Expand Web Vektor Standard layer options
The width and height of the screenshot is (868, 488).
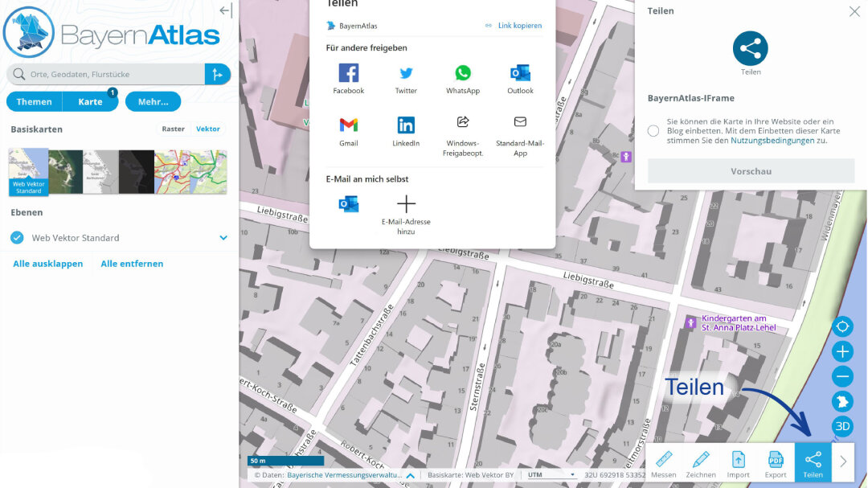pyautogui.click(x=223, y=238)
